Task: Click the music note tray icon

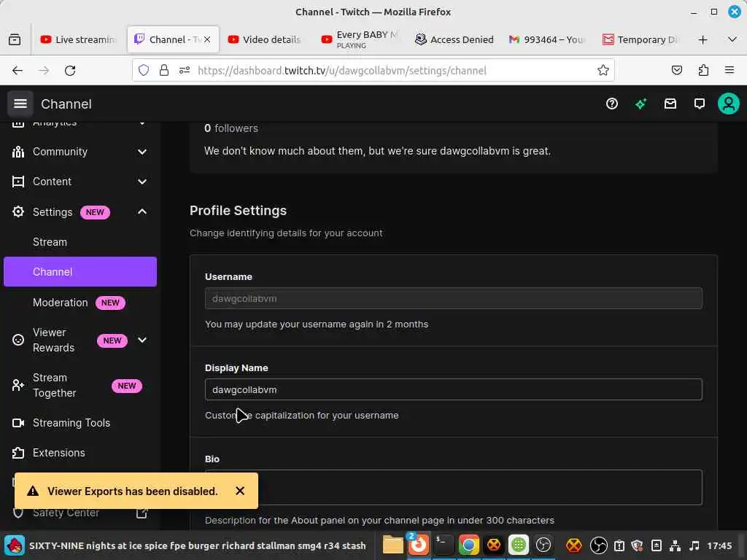Action: coord(694,545)
